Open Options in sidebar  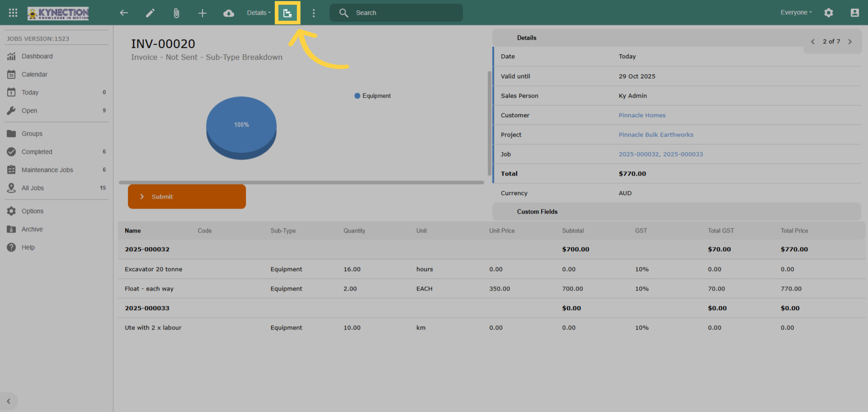(56, 211)
